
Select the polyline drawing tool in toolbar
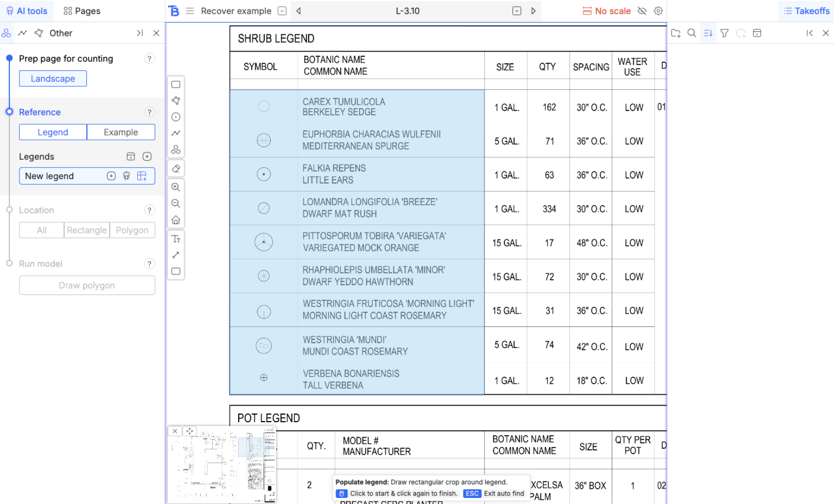click(x=176, y=133)
